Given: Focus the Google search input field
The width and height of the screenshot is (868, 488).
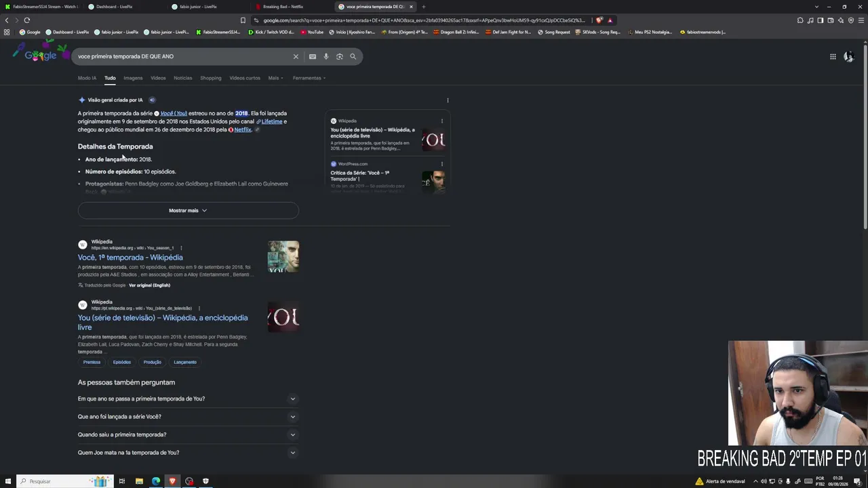Looking at the screenshot, I should point(183,56).
